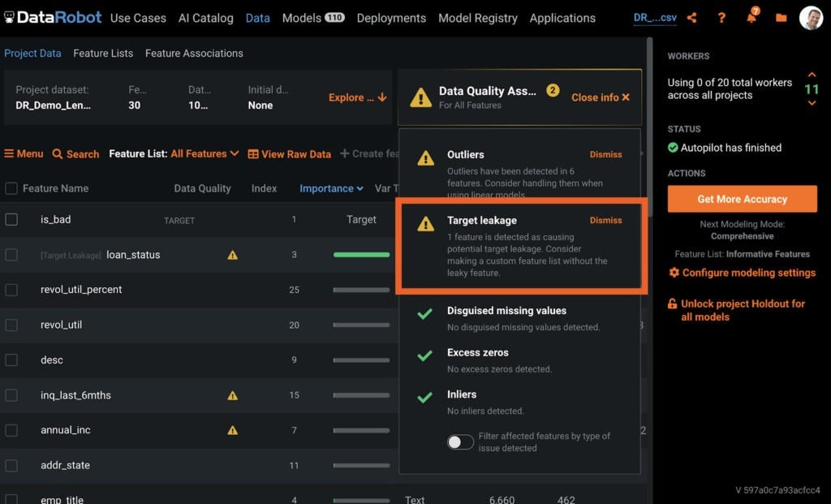Open the project folder icon
Image resolution: width=831 pixels, height=504 pixels.
(x=781, y=18)
